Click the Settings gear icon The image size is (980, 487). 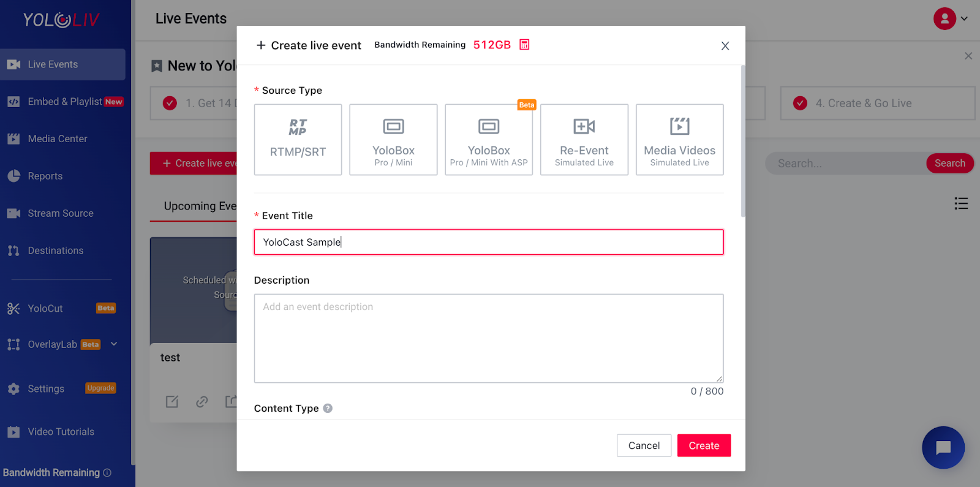click(13, 389)
